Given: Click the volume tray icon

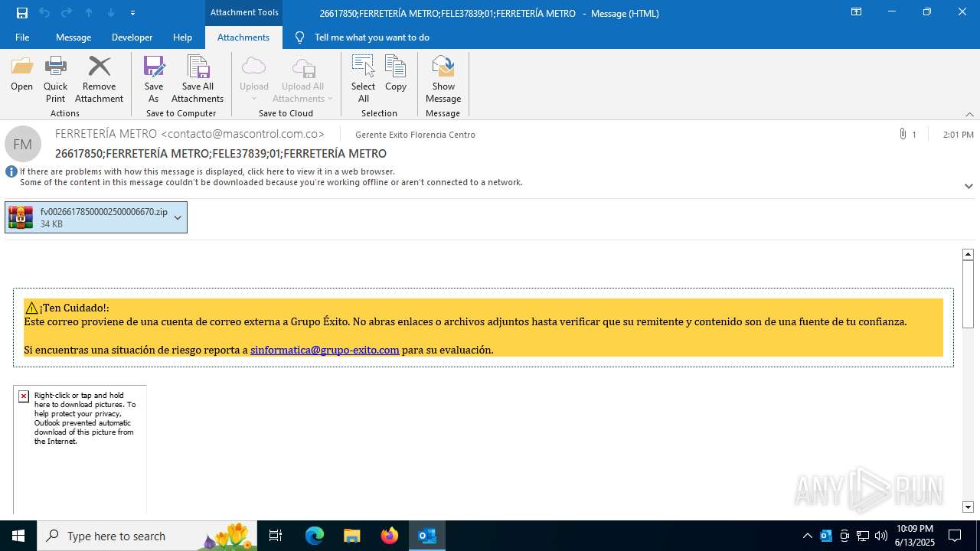Looking at the screenshot, I should [881, 536].
